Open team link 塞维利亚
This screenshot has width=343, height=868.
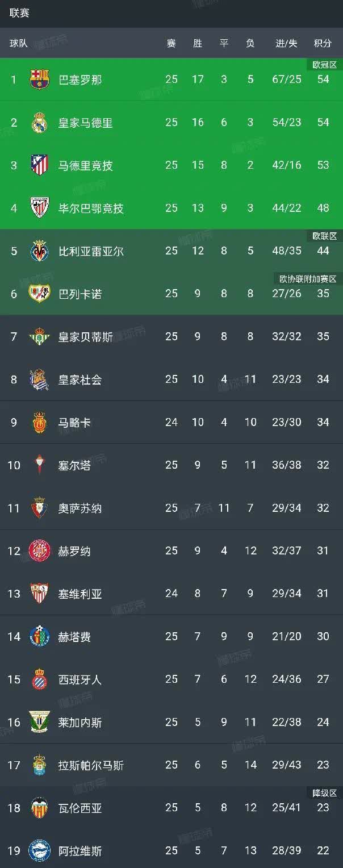pos(80,594)
